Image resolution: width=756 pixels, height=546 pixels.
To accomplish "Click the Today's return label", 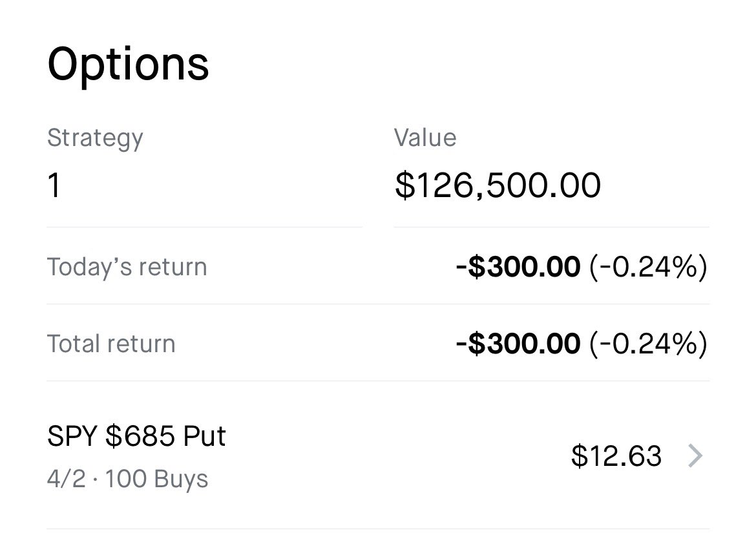I will (x=127, y=267).
